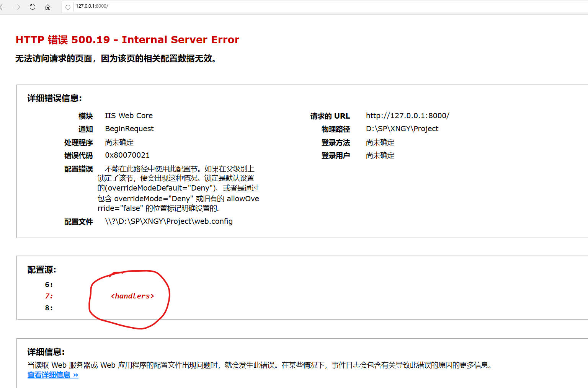The image size is (588, 388).
Task: Click line number 8 in 配置源 section
Action: tap(49, 308)
